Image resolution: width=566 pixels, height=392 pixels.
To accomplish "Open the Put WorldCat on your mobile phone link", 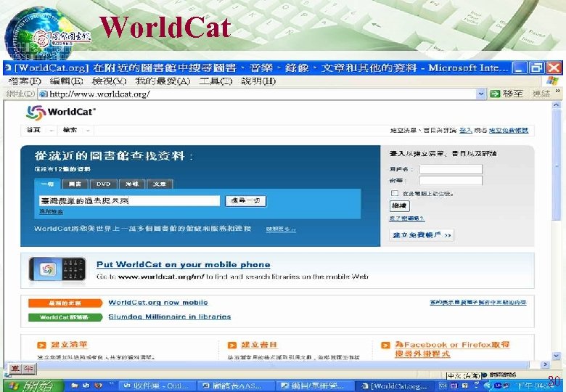I will tap(184, 264).
